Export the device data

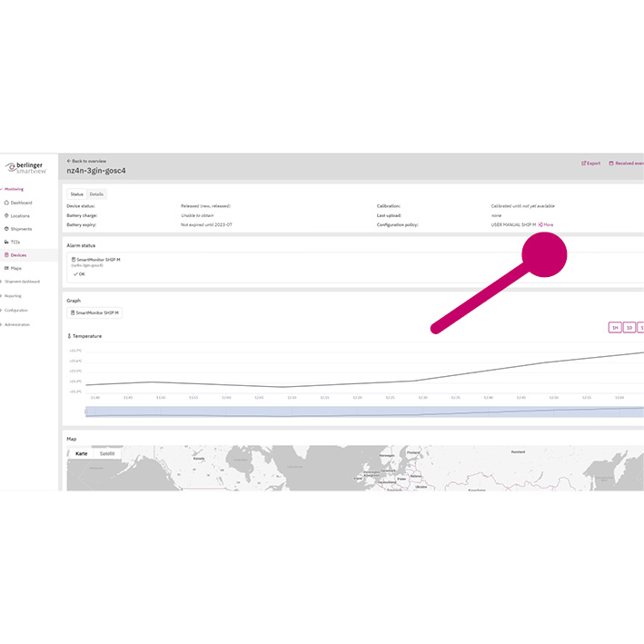[x=590, y=163]
